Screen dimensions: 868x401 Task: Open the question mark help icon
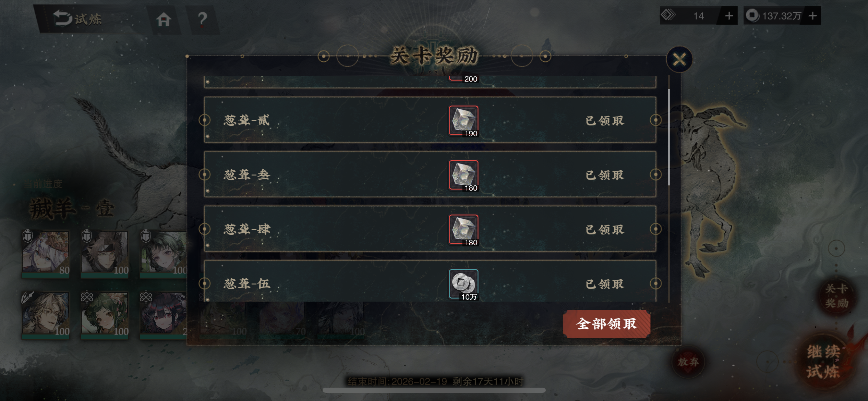click(203, 19)
